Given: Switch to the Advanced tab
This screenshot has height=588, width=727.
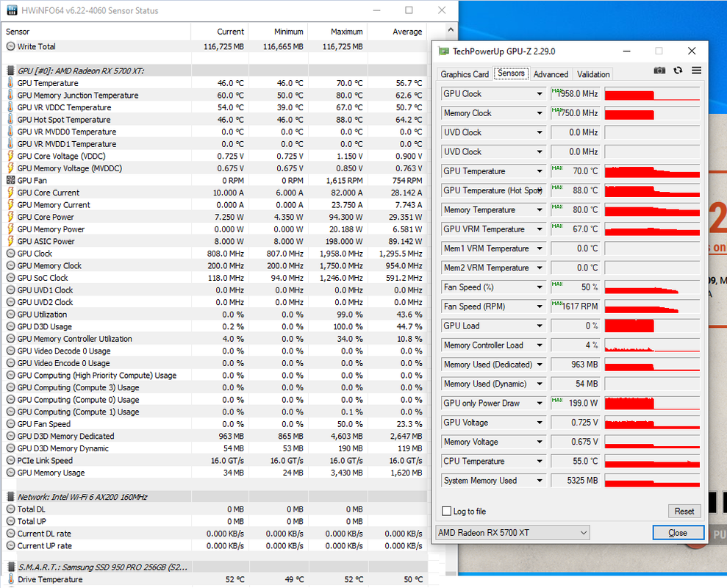Looking at the screenshot, I should [551, 74].
